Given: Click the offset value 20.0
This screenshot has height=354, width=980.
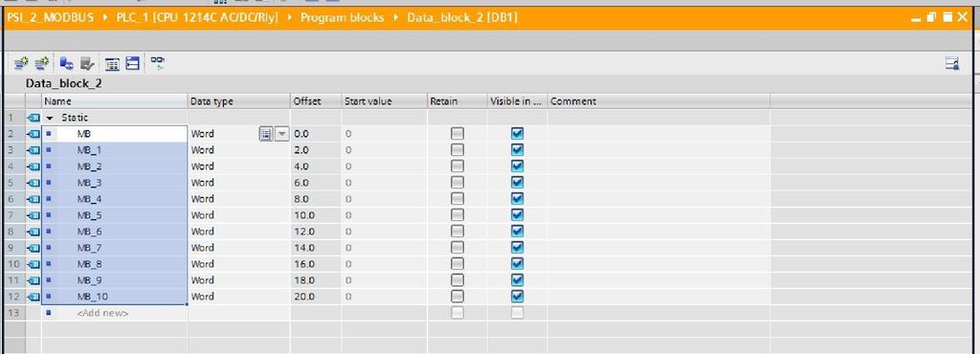Looking at the screenshot, I should tap(303, 297).
